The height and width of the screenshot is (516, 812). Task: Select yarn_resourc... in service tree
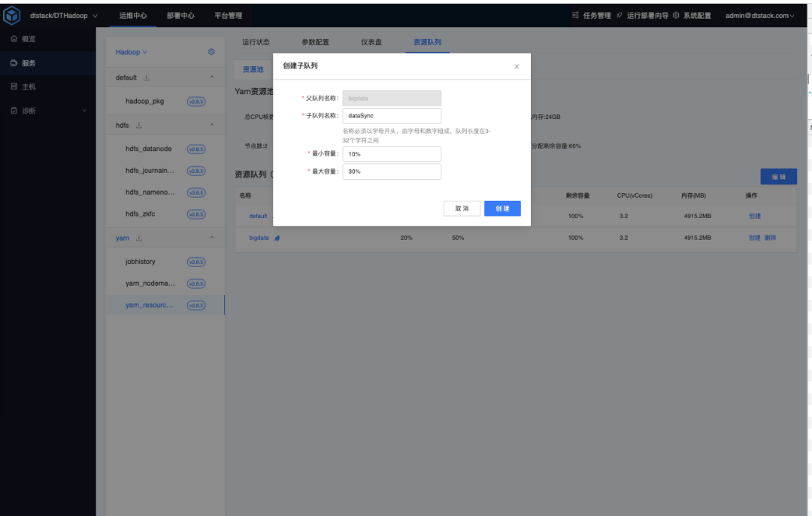(149, 305)
